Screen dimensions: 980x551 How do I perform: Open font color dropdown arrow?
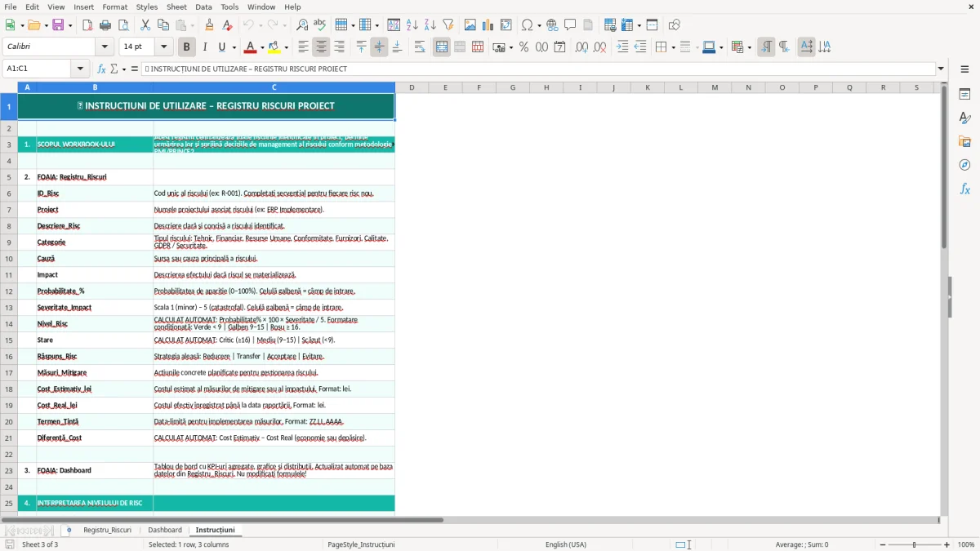pyautogui.click(x=263, y=47)
